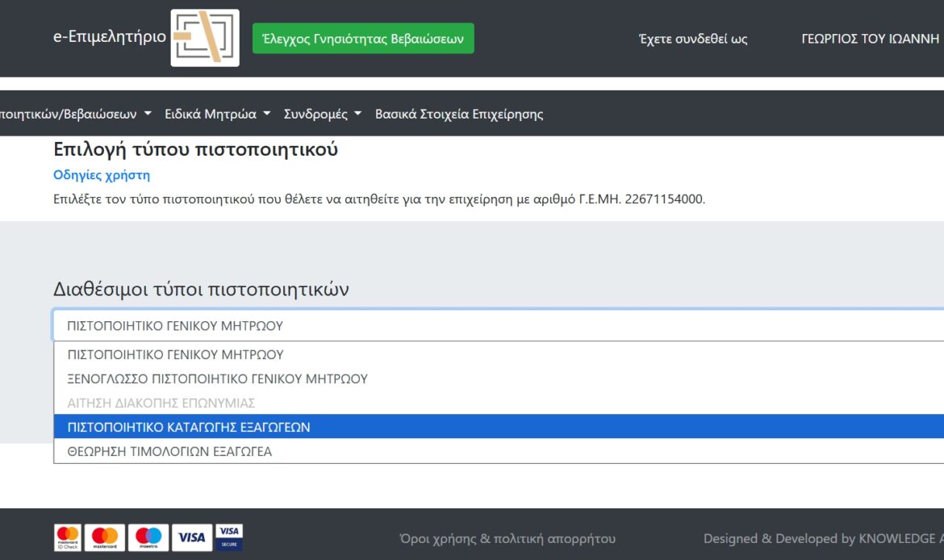Click the plain Mastercard logo in footer
Viewport: 944px width, 560px height.
(x=105, y=537)
